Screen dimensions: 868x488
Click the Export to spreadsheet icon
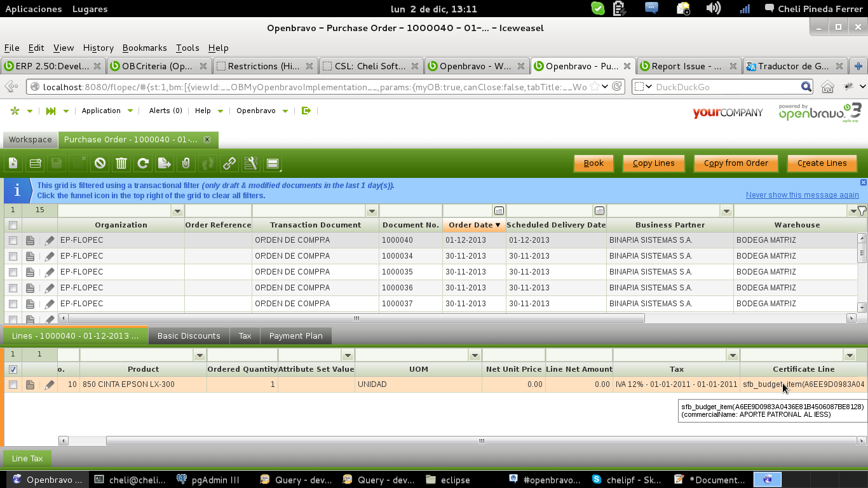tap(164, 163)
